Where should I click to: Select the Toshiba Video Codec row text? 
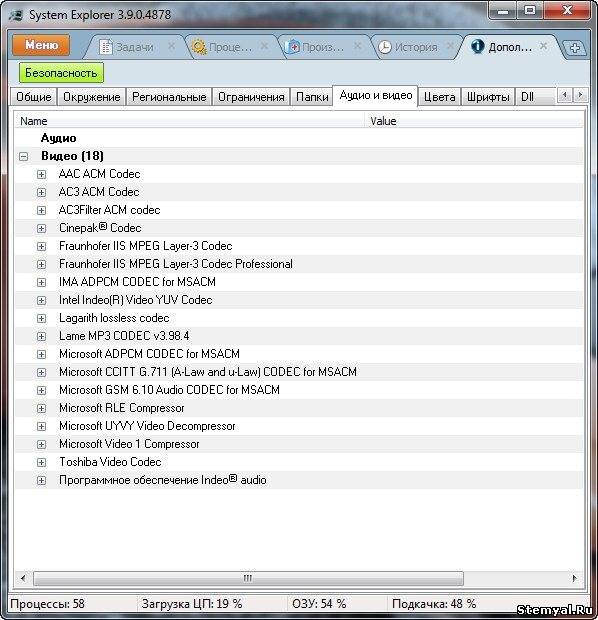(110, 462)
